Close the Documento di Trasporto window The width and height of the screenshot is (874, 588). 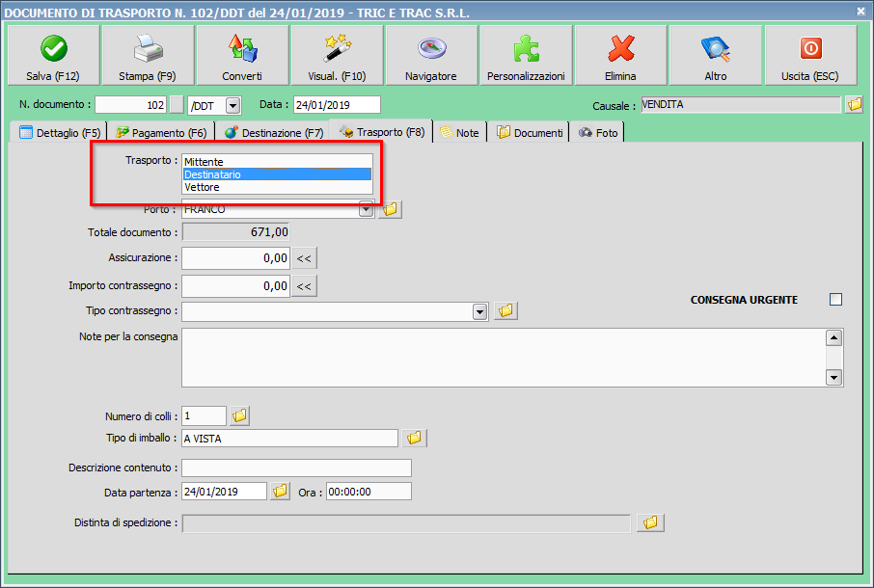pos(861,11)
